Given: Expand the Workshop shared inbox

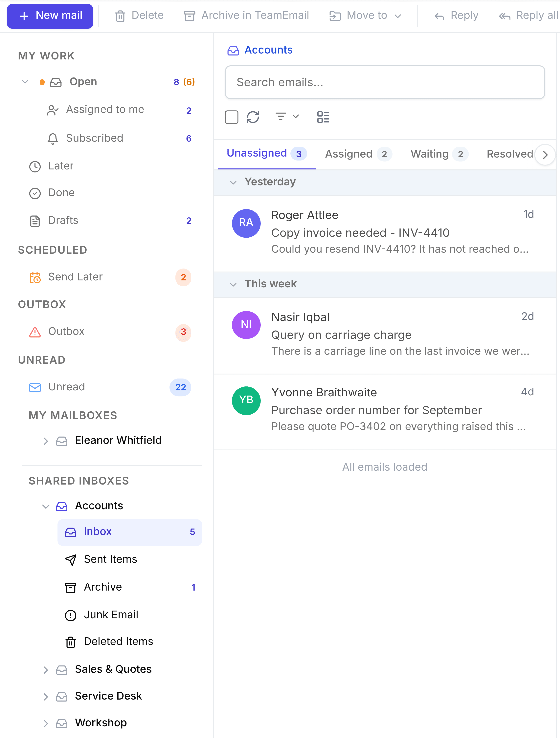Looking at the screenshot, I should (46, 723).
